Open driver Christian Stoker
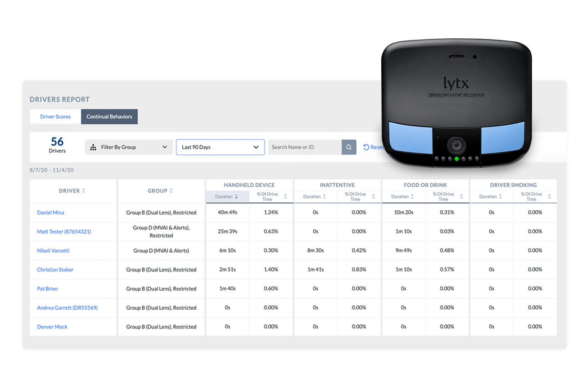This screenshot has width=588, height=392. tap(55, 270)
